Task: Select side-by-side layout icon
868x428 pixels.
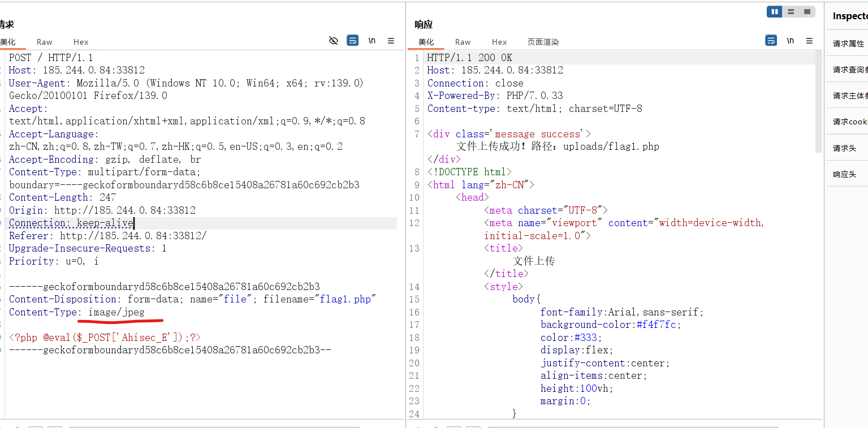Action: pyautogui.click(x=774, y=11)
